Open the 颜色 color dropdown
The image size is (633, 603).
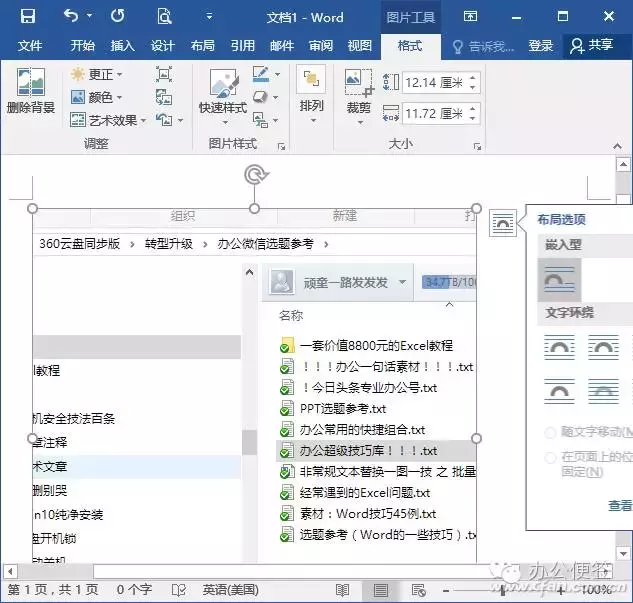[96, 97]
